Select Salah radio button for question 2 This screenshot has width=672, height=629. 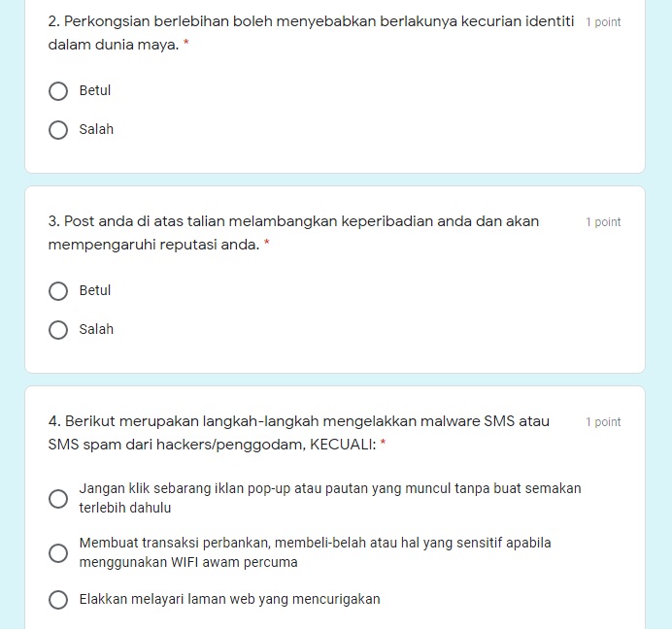pyautogui.click(x=58, y=130)
